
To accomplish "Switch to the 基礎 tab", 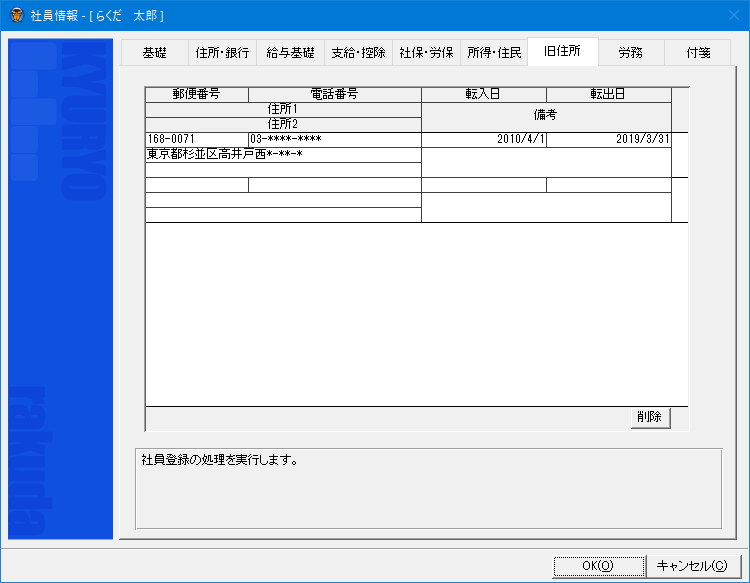I will tap(154, 53).
